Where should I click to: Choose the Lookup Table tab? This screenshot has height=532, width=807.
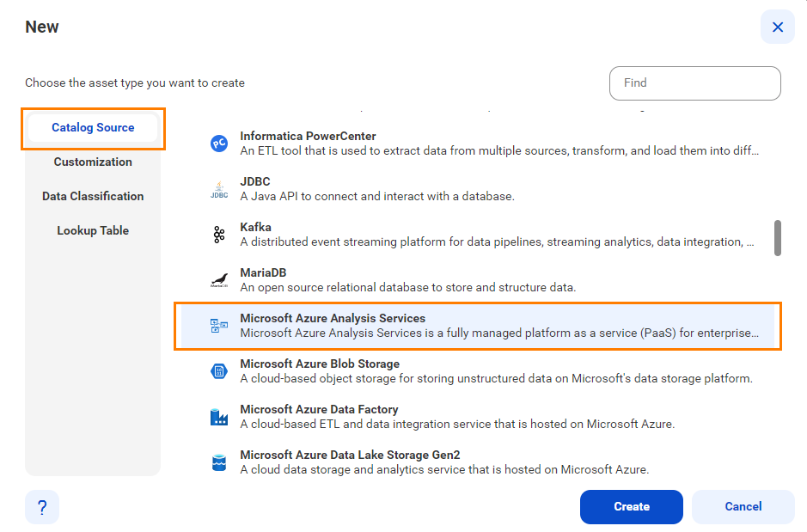click(93, 231)
